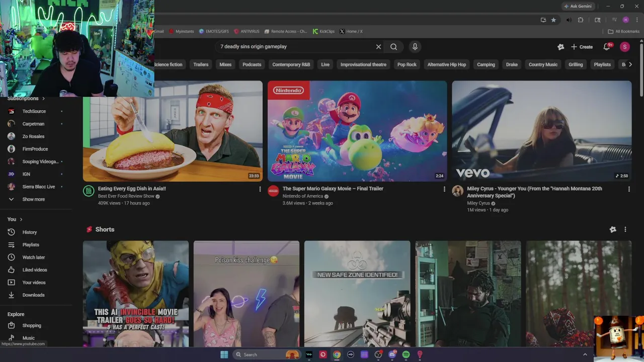The width and height of the screenshot is (644, 362).
Task: Open the Poison kiss challenge Short
Action: [247, 294]
